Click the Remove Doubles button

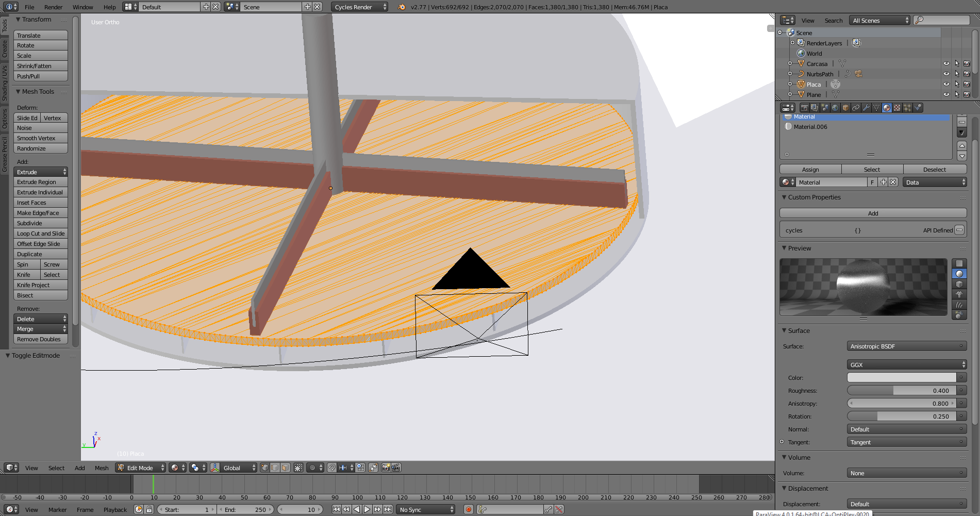click(x=41, y=339)
